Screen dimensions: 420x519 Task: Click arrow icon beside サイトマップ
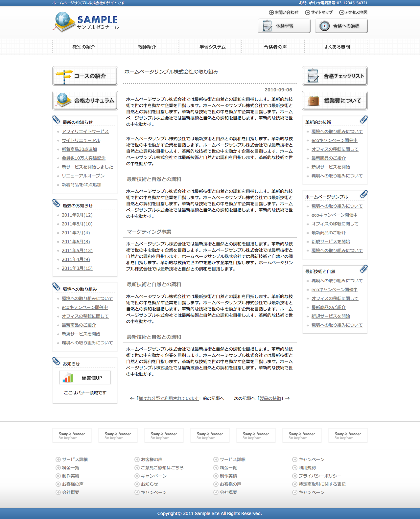pos(308,12)
